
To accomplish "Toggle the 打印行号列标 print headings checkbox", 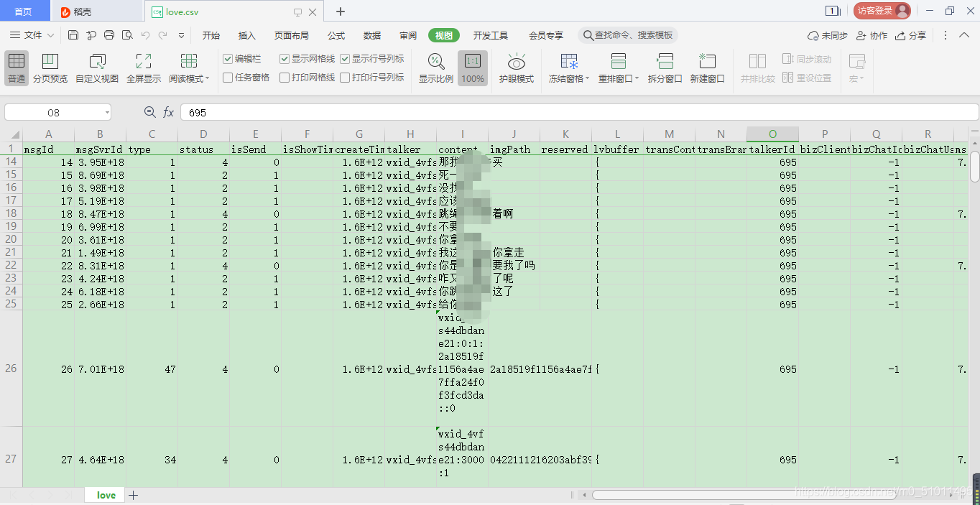I will point(345,78).
